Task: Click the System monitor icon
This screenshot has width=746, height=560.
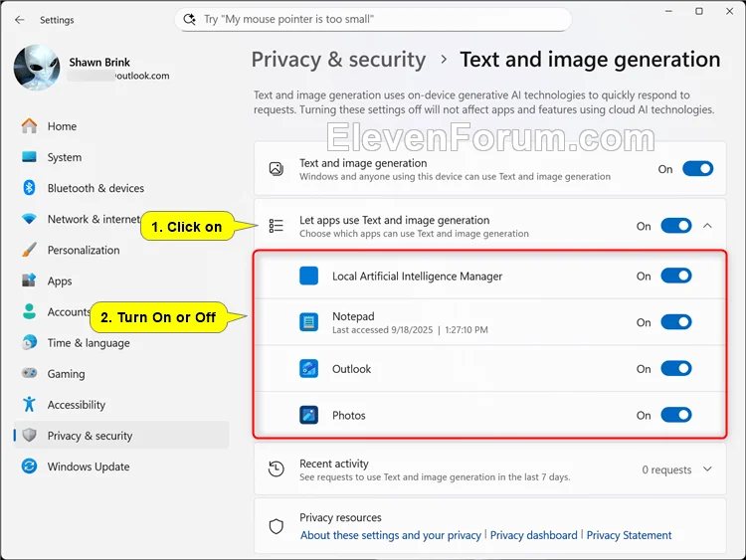Action: (x=29, y=157)
